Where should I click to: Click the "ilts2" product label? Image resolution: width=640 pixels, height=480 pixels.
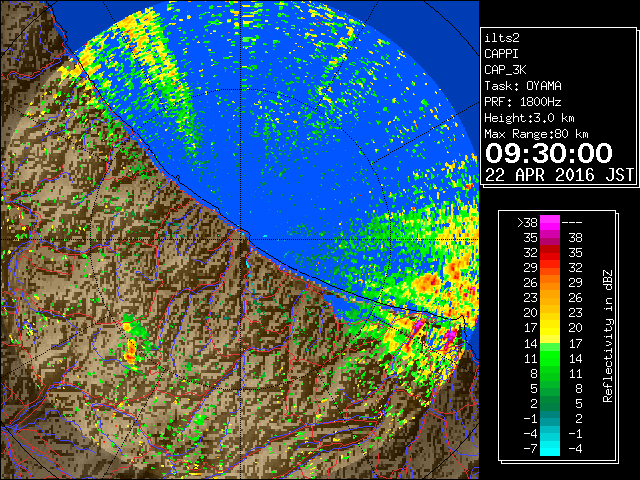pos(502,38)
